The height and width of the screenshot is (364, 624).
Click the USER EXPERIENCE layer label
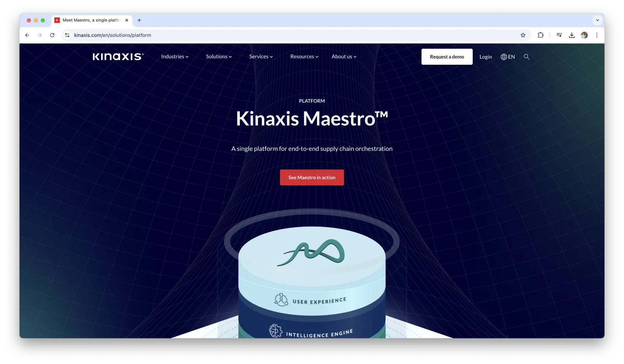pyautogui.click(x=319, y=301)
